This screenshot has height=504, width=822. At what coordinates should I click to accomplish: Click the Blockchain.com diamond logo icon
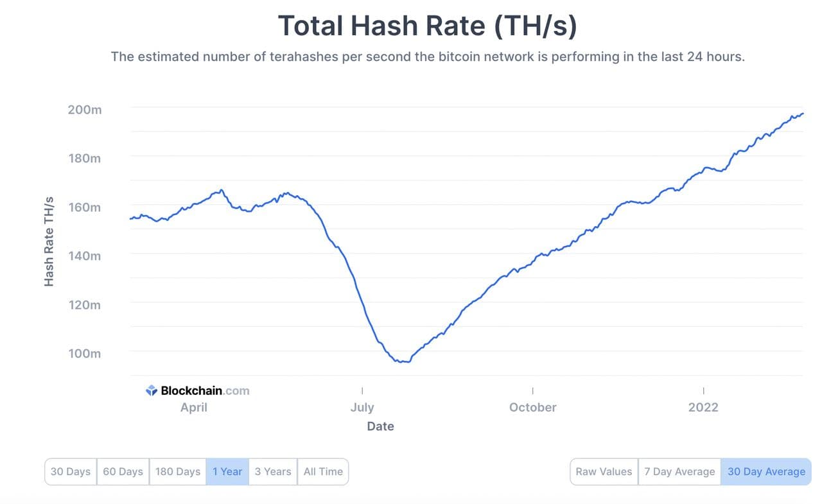click(x=152, y=390)
